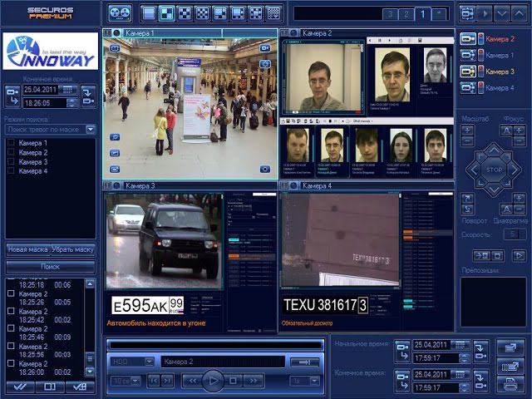Select the 3x3 camera grid layout
The width and height of the screenshot is (532, 399).
pos(185,13)
